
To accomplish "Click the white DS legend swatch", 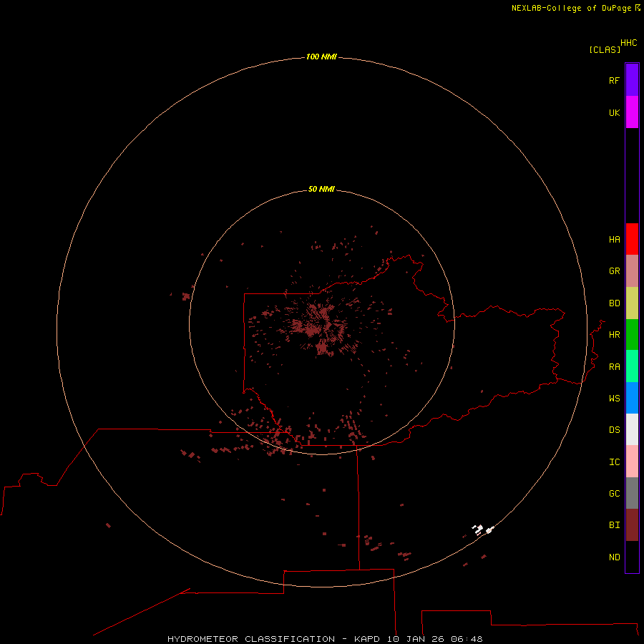I will [x=632, y=429].
